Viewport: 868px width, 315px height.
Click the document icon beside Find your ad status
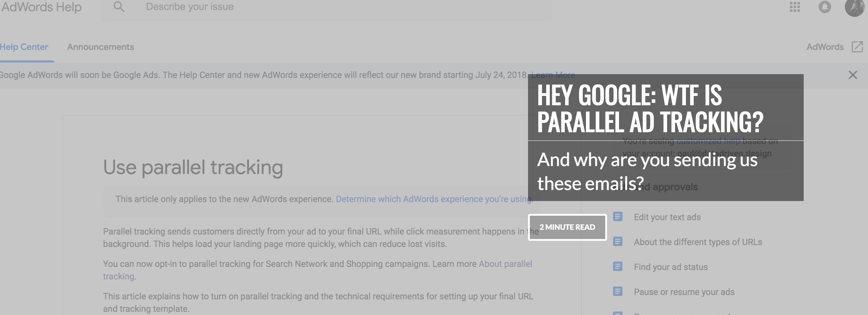617,267
